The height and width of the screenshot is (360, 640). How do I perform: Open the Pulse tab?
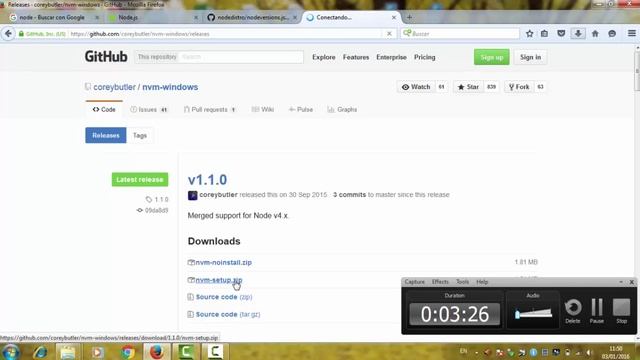pyautogui.click(x=301, y=109)
